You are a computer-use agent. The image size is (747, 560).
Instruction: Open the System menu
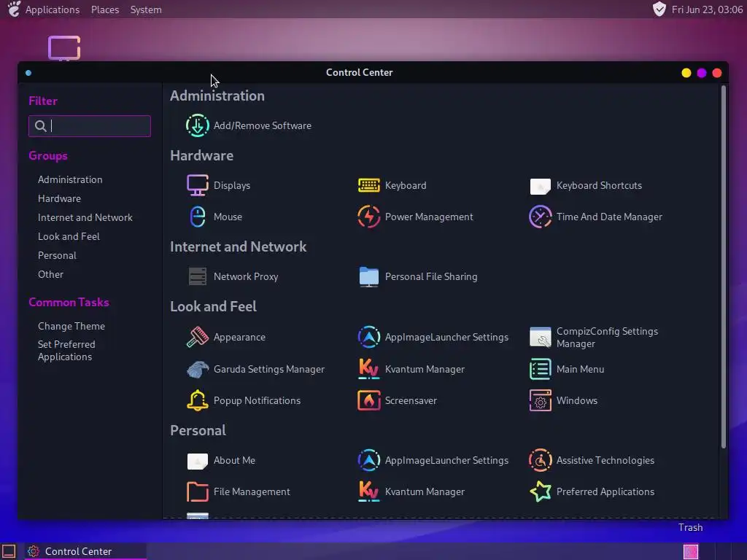click(146, 9)
